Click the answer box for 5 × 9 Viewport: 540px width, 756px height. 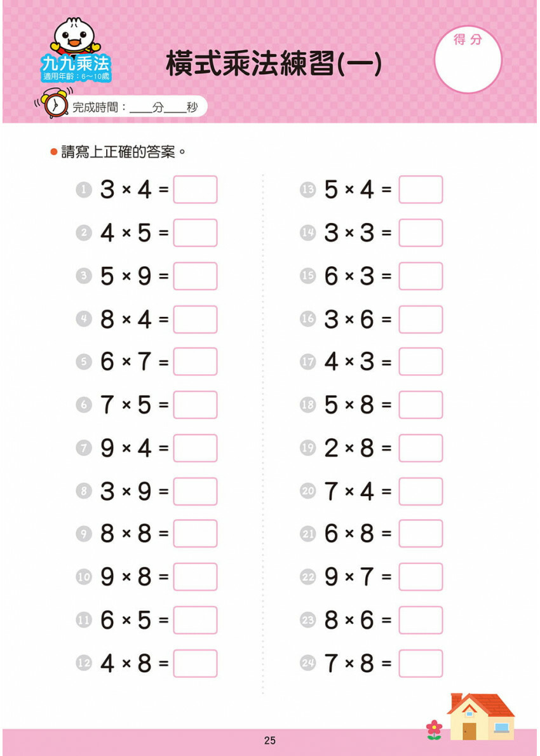(195, 276)
